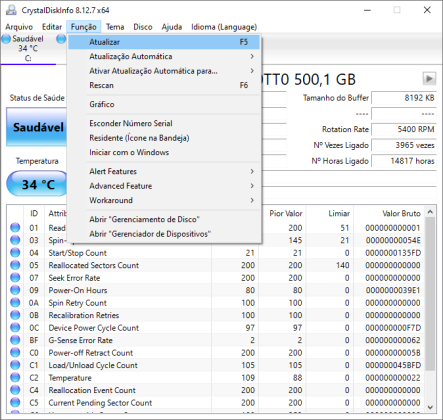The width and height of the screenshot is (443, 420).
Task: Click the Limiar column header
Action: (330, 213)
